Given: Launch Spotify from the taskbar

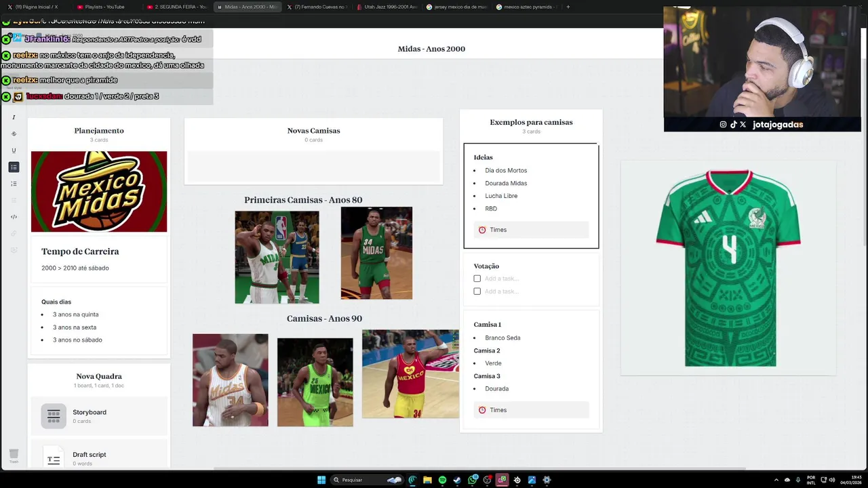Looking at the screenshot, I should pos(442,480).
